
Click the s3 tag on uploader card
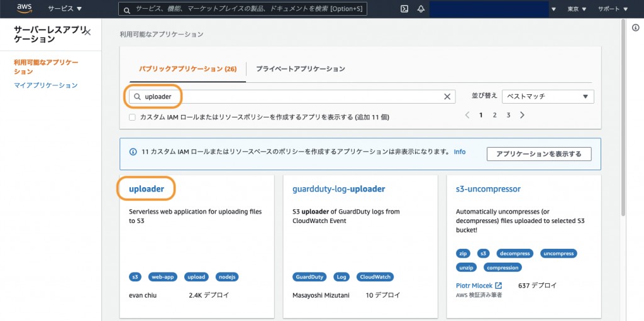135,276
